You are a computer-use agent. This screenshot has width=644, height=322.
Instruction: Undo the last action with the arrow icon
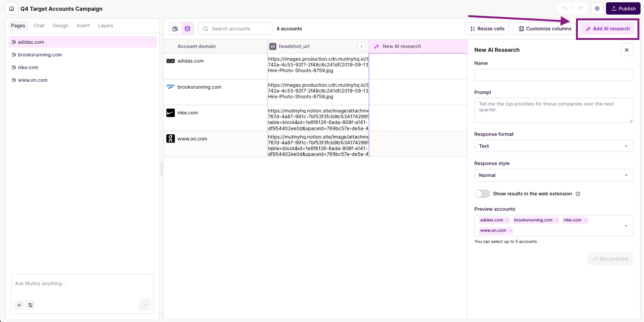pyautogui.click(x=564, y=8)
